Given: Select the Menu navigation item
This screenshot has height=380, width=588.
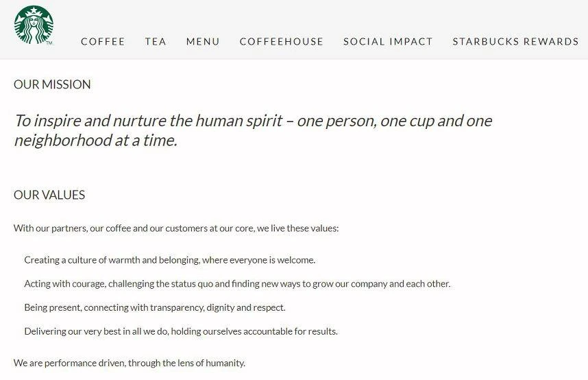Looking at the screenshot, I should pyautogui.click(x=203, y=41).
